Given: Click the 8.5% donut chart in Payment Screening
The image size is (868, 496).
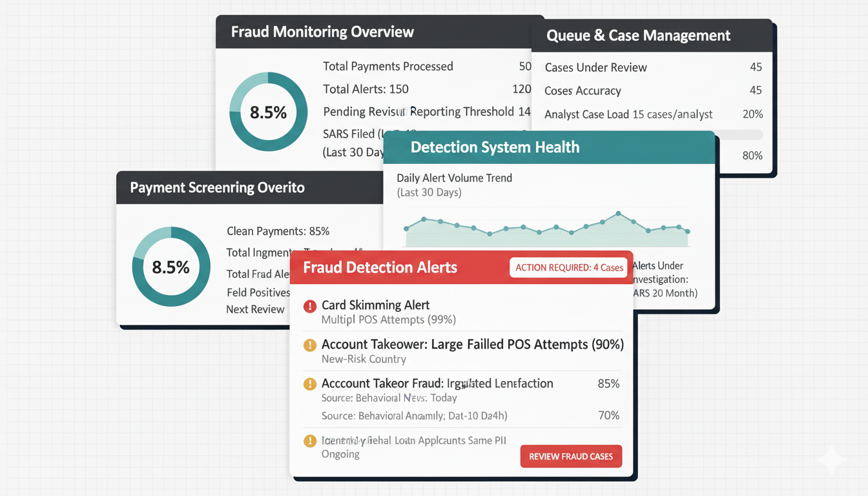Looking at the screenshot, I should coord(171,266).
